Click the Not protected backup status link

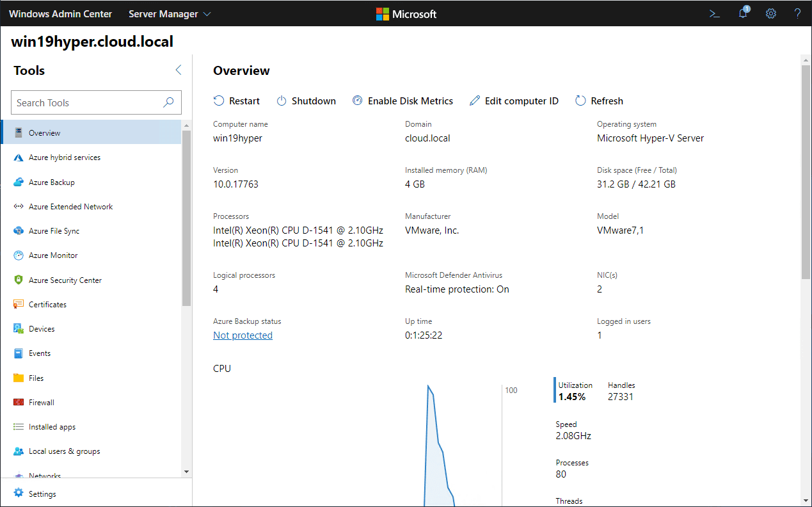pyautogui.click(x=243, y=335)
